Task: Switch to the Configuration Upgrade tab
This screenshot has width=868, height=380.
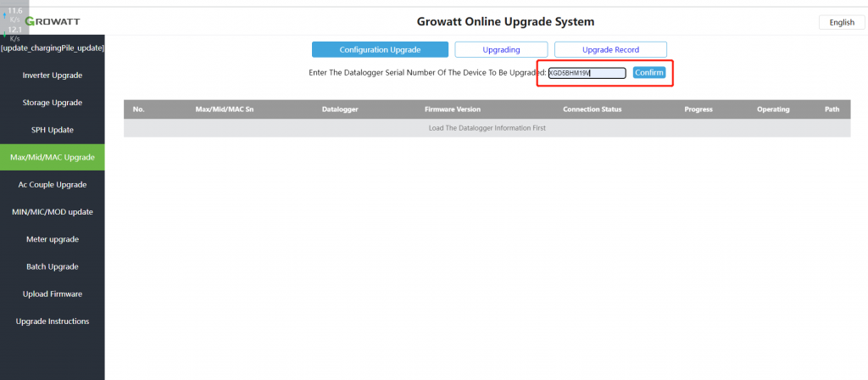Action: (x=380, y=49)
